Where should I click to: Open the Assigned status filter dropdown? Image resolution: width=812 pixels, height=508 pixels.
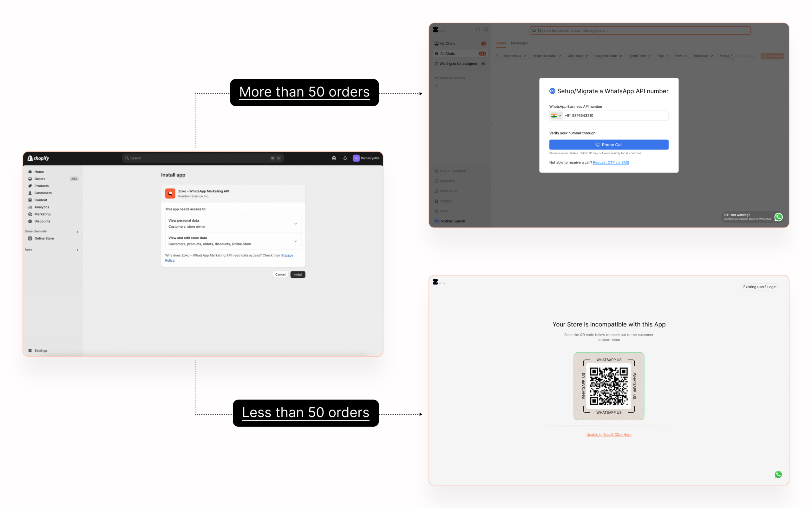[608, 56]
